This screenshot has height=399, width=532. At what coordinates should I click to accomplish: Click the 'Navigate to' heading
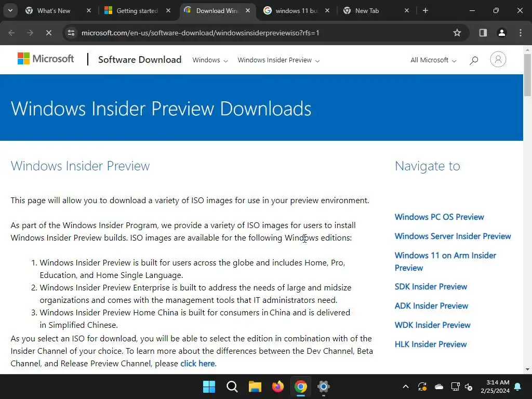428,166
